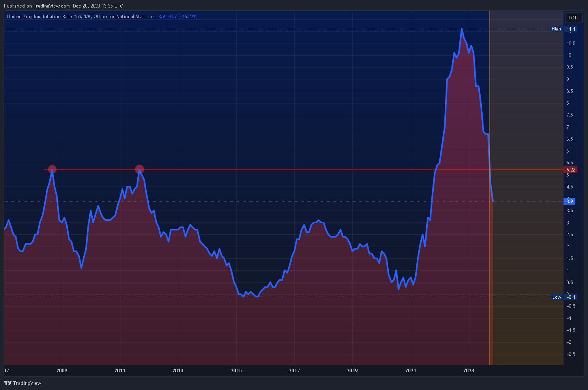Click the TradingView logo at the bottom left

click(x=22, y=383)
